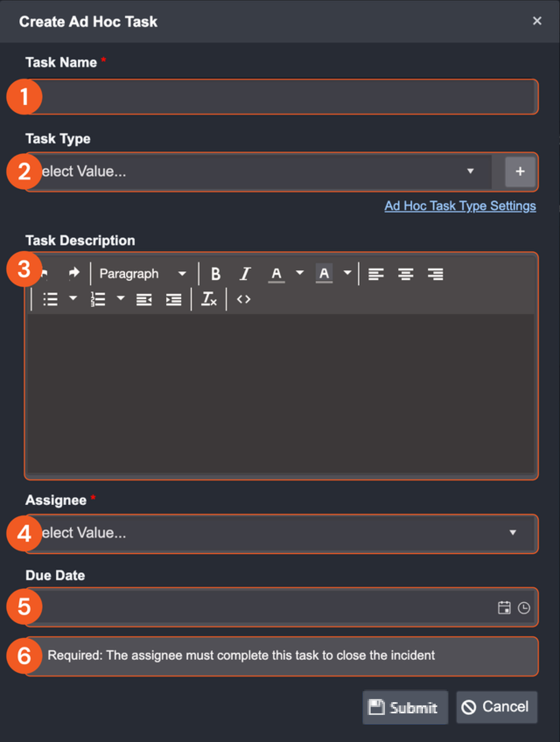Open the Task Type dropdown
Viewport: 560px width, 742px height.
click(x=470, y=172)
